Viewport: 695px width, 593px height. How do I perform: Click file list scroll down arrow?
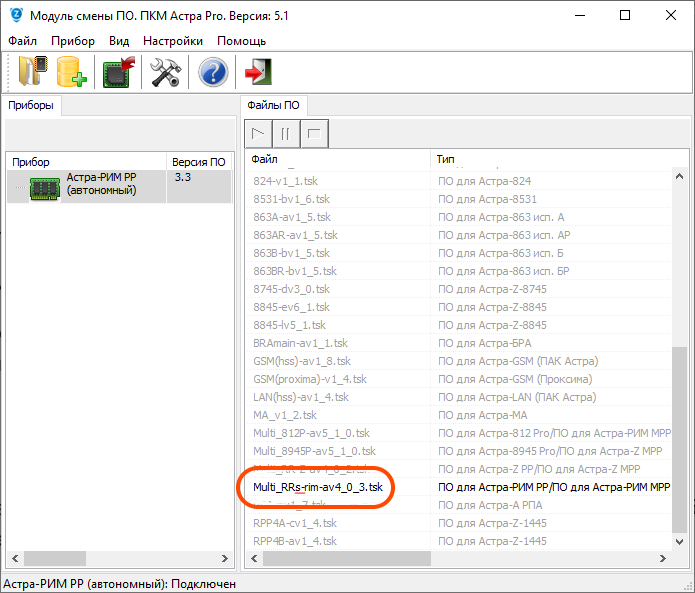[x=679, y=541]
